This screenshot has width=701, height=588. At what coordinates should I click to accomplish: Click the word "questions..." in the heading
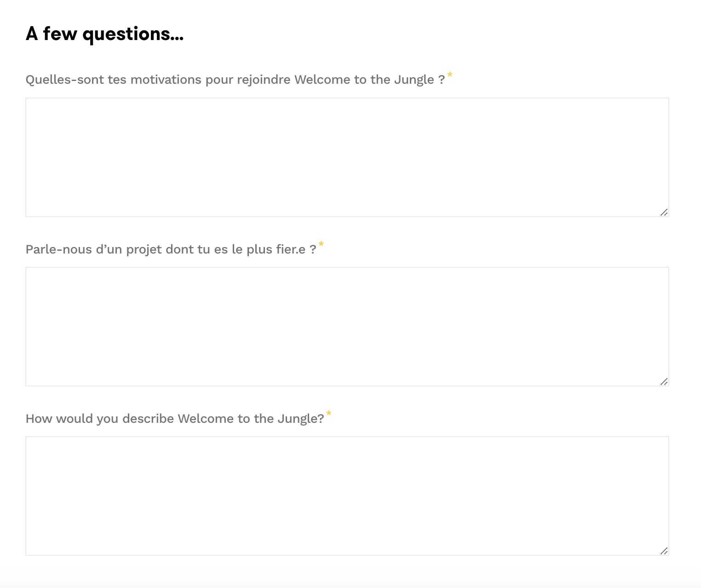click(x=133, y=34)
